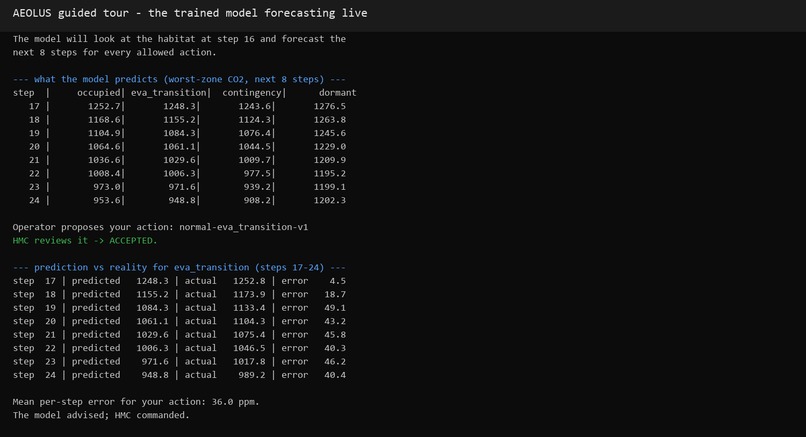Click the 'occupied' column header
806x437 pixels.
click(x=99, y=93)
